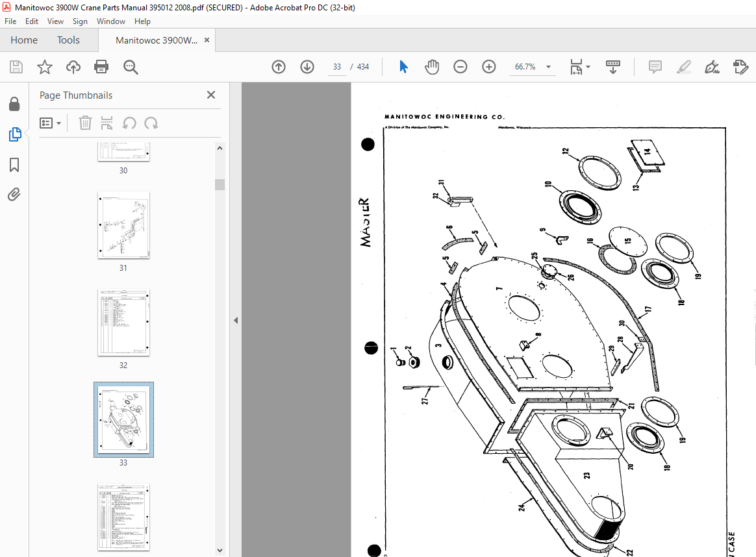Viewport: 756px width, 557px height.
Task: Open the Find text search tool
Action: click(131, 67)
